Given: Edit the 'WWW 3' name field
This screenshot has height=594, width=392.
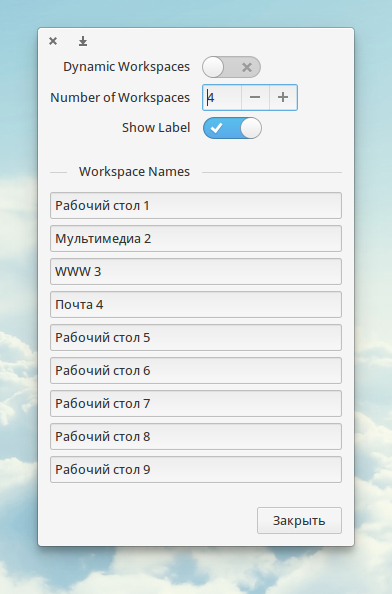Looking at the screenshot, I should (x=196, y=271).
